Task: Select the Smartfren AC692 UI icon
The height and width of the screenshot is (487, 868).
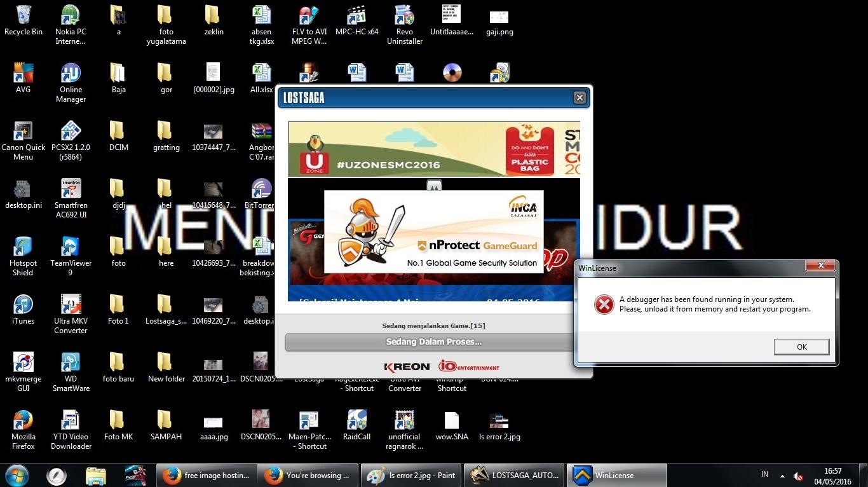Action: point(71,198)
